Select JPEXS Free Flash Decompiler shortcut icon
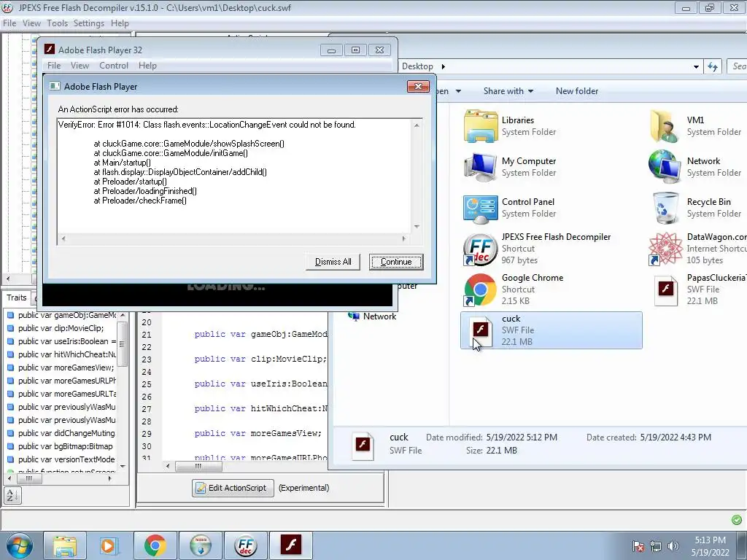This screenshot has width=747, height=560. click(x=480, y=249)
